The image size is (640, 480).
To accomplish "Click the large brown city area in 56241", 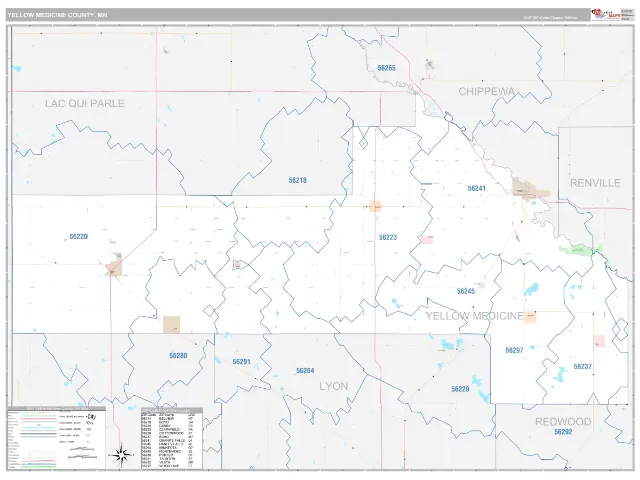I will [x=529, y=188].
